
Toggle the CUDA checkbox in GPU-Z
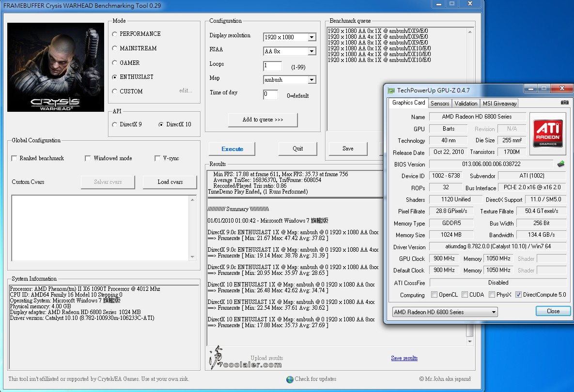465,295
